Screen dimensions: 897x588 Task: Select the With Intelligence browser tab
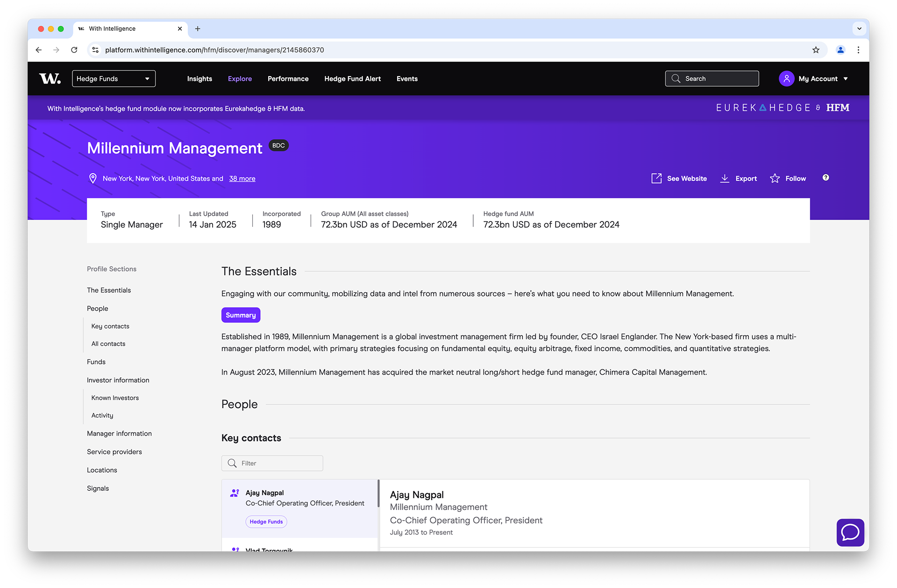[x=130, y=28]
